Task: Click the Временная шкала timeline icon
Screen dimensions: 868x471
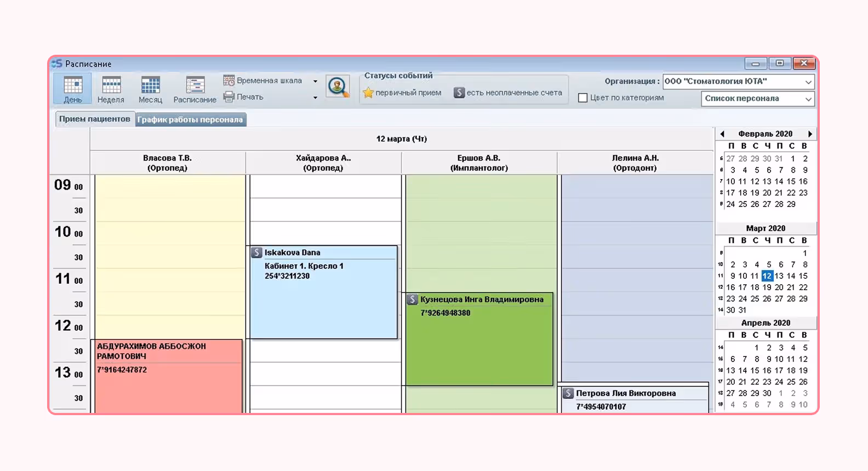Action: (x=229, y=81)
